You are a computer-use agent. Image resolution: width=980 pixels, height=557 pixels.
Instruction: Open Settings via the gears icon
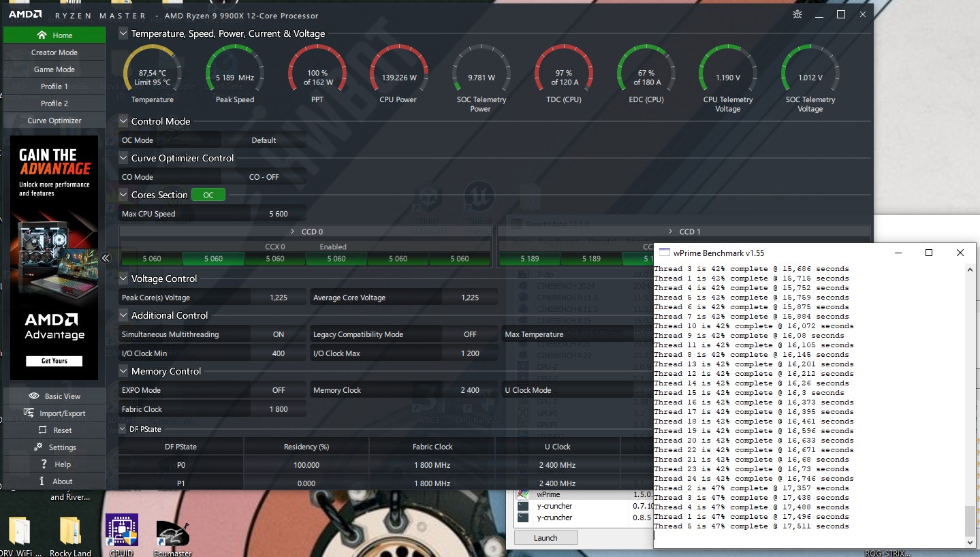click(37, 447)
